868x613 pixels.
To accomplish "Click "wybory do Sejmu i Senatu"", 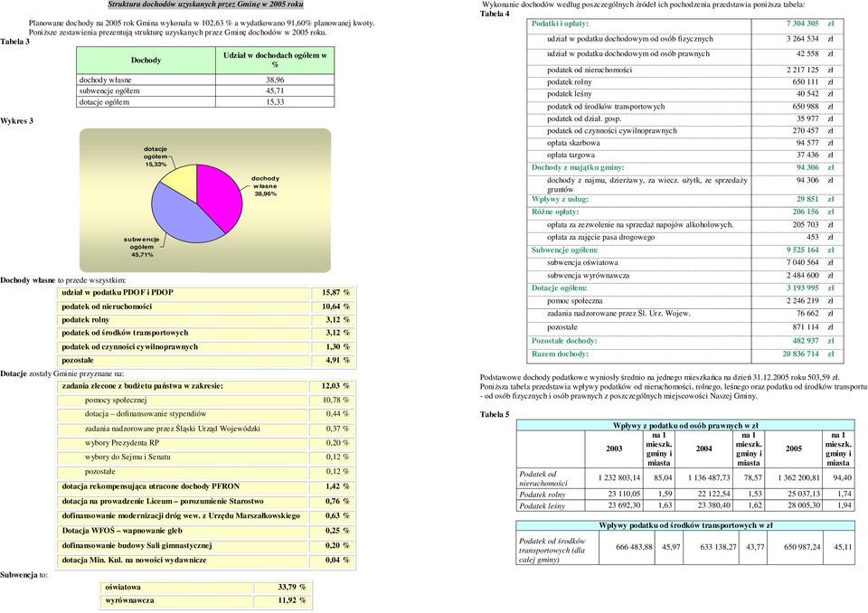I will 127,457.
